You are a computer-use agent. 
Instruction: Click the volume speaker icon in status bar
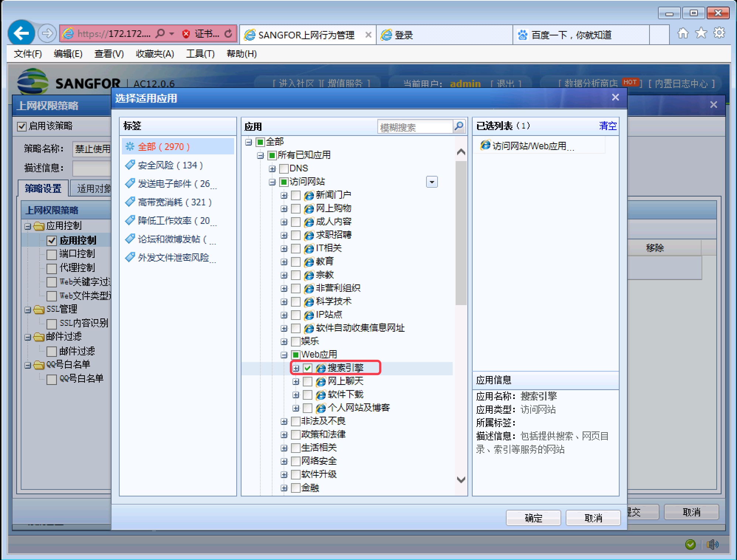coord(712,544)
